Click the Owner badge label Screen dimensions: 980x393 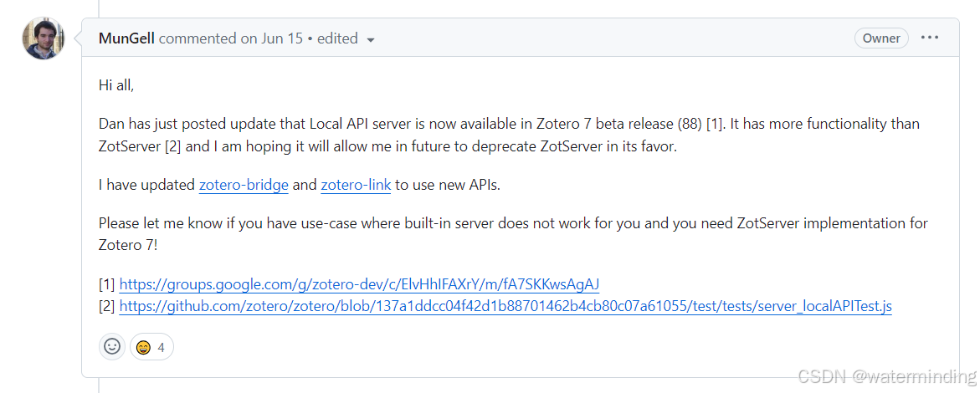(x=881, y=38)
